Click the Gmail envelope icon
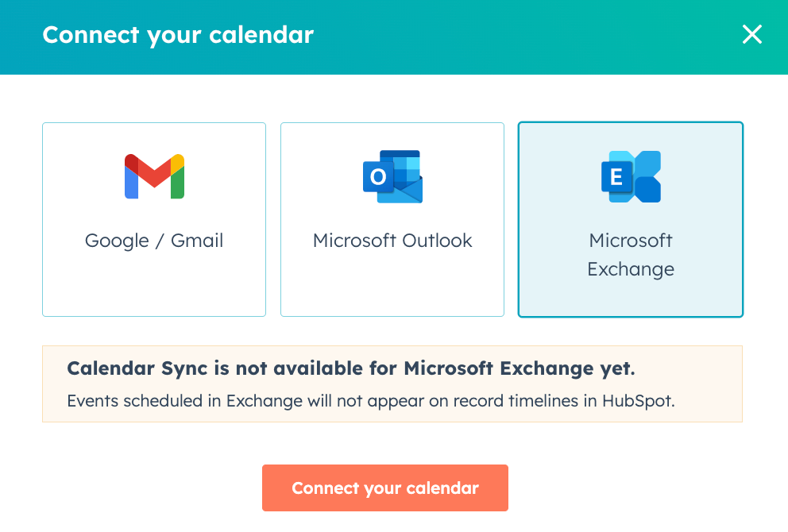 154,176
